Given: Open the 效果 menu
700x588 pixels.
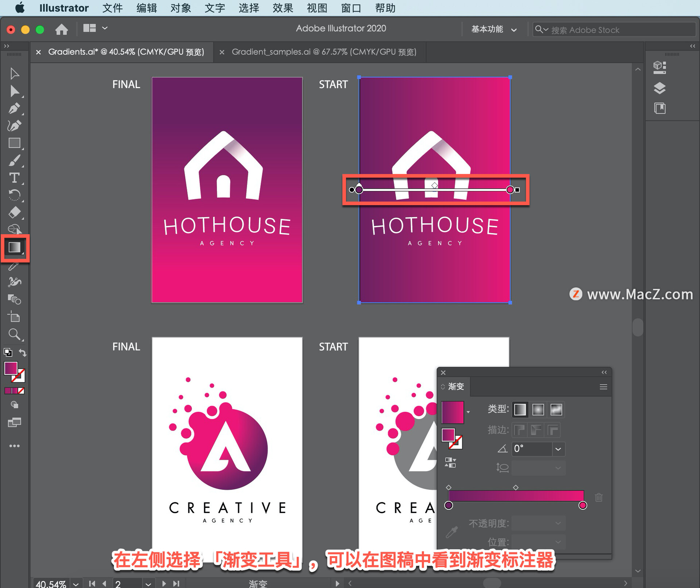Looking at the screenshot, I should point(283,8).
